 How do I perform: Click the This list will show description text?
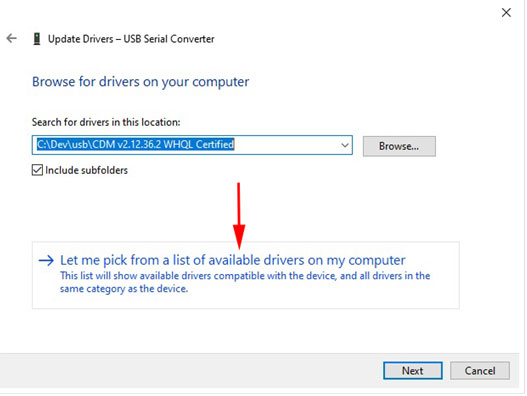pos(245,282)
